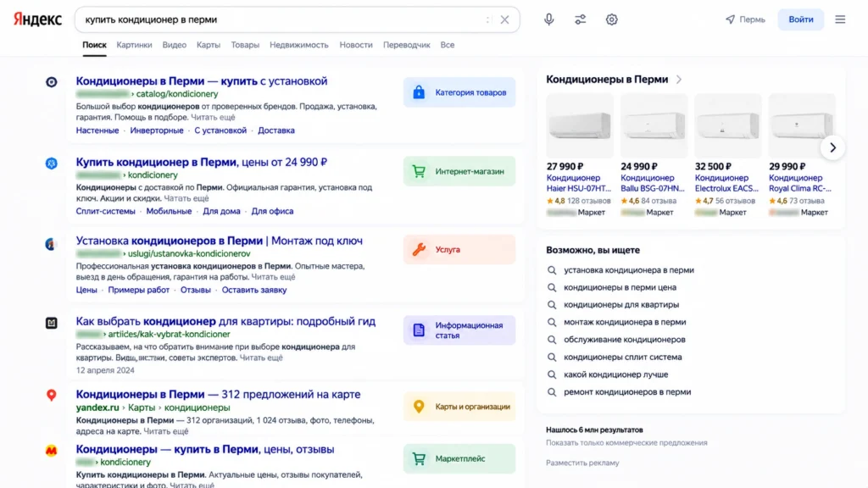Click suggestion 'установка кондиционера в перми'
This screenshot has width=868, height=488.
(628, 270)
